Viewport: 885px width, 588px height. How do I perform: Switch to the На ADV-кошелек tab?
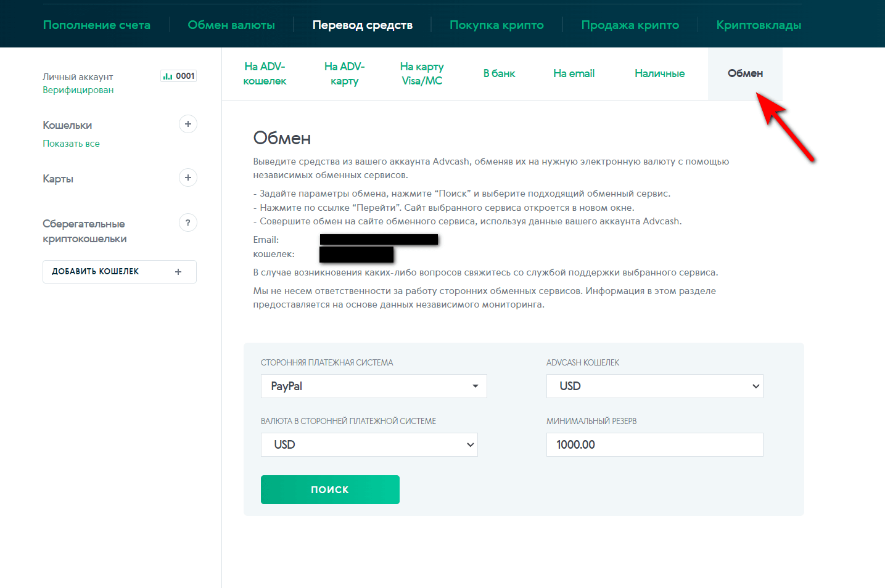pos(265,73)
